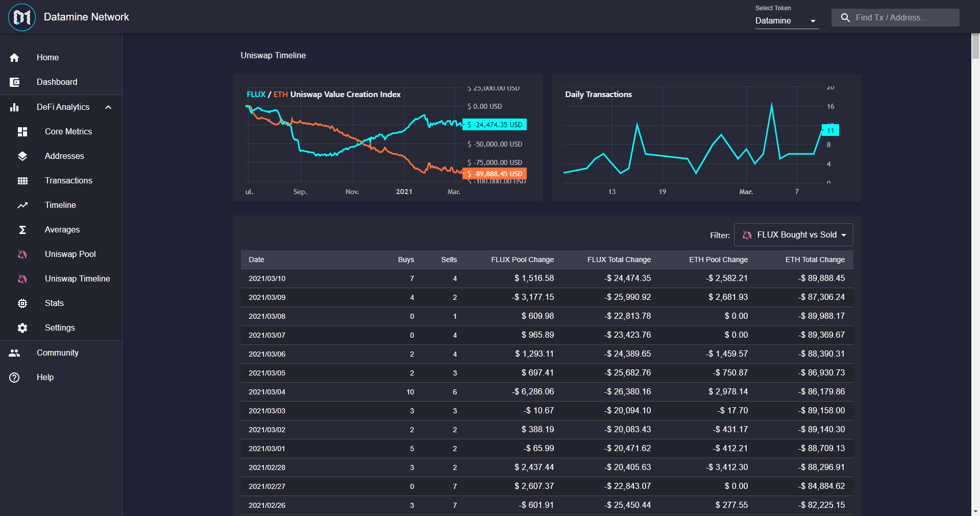Click the Datamine Network logo icon

tap(22, 17)
